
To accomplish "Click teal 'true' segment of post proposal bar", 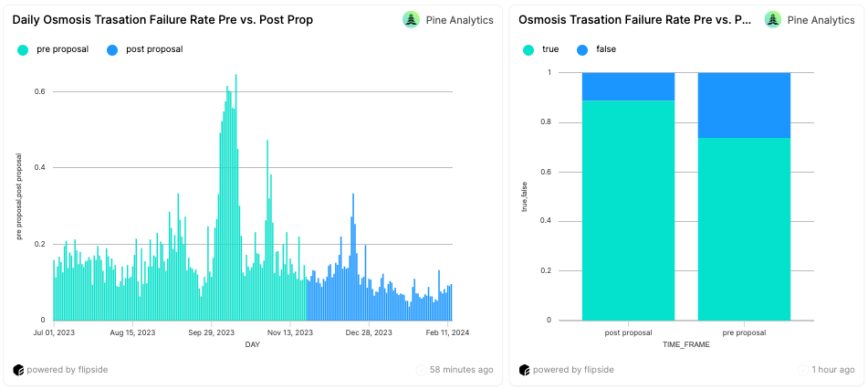I will (628, 210).
